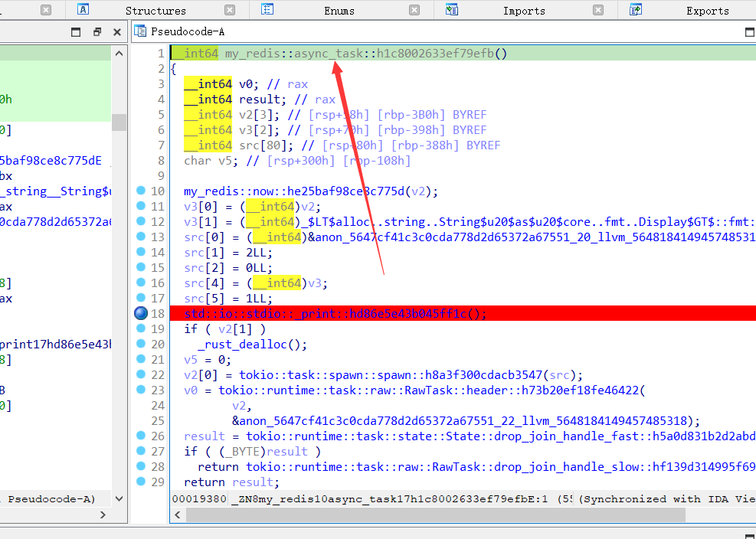Click '_string__String$' in left panel
The height and width of the screenshot is (539, 756).
(56, 191)
